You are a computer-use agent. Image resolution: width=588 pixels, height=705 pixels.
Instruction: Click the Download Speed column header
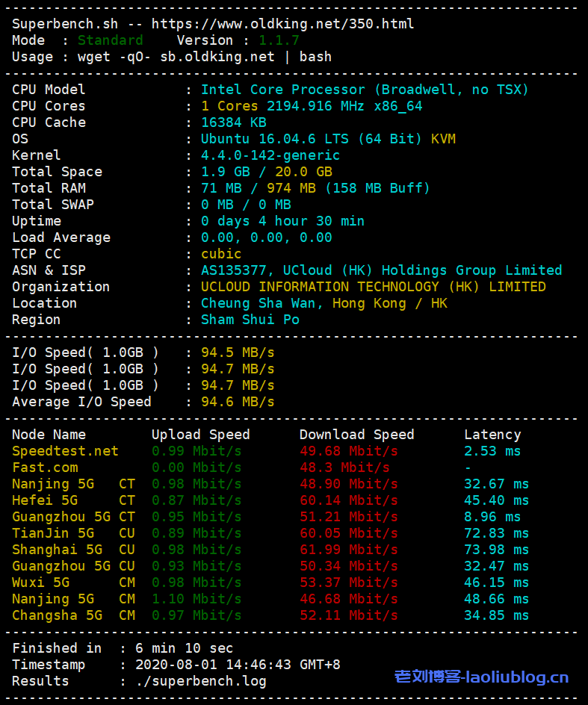pyautogui.click(x=356, y=435)
